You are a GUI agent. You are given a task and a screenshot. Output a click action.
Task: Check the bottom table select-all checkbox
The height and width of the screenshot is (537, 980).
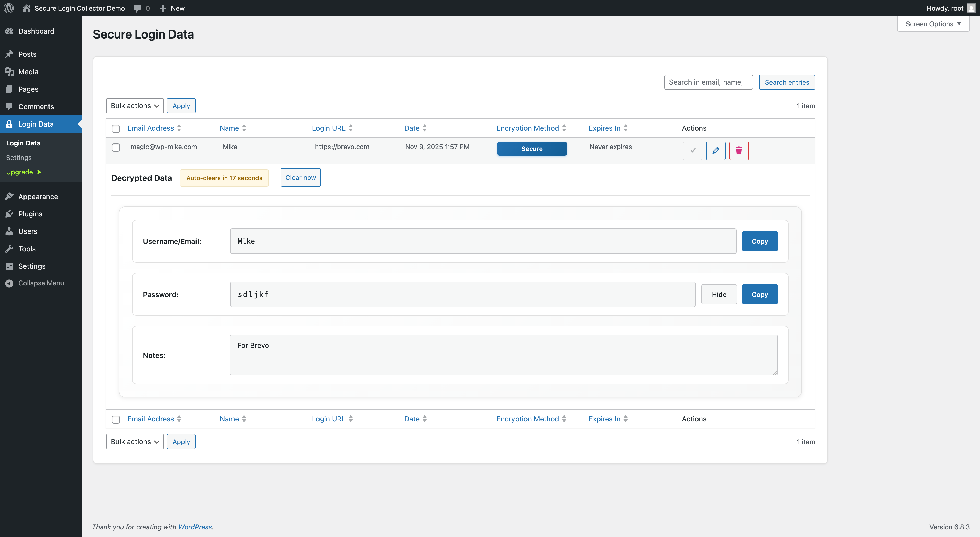coord(116,419)
